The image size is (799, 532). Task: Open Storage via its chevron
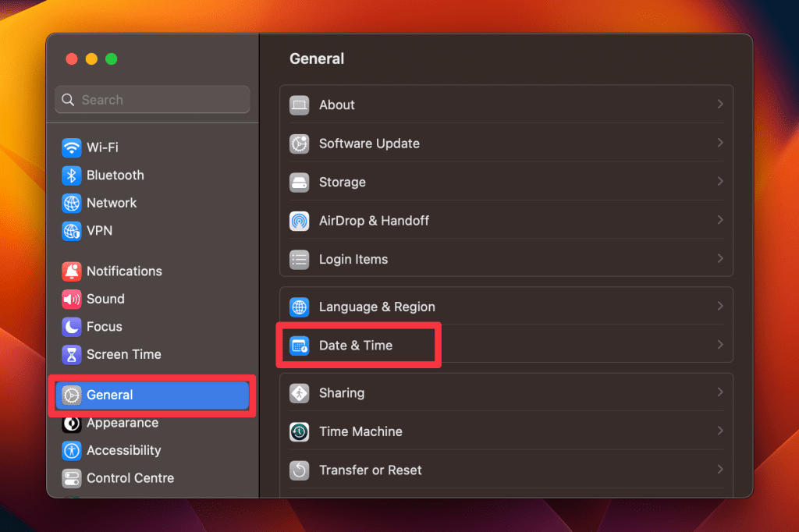point(720,182)
